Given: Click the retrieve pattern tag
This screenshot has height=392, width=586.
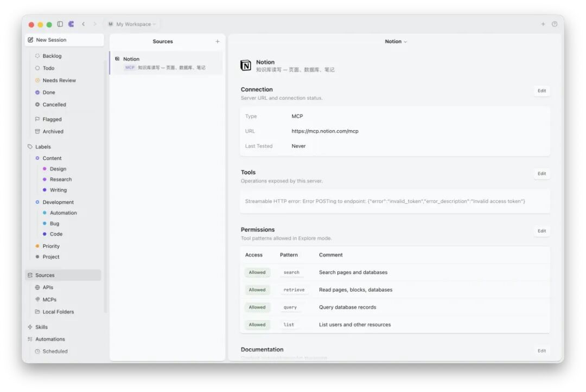Looking at the screenshot, I should pyautogui.click(x=294, y=290).
